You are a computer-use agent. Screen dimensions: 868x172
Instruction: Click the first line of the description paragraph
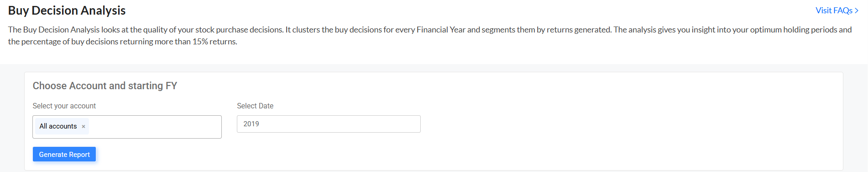click(430, 30)
